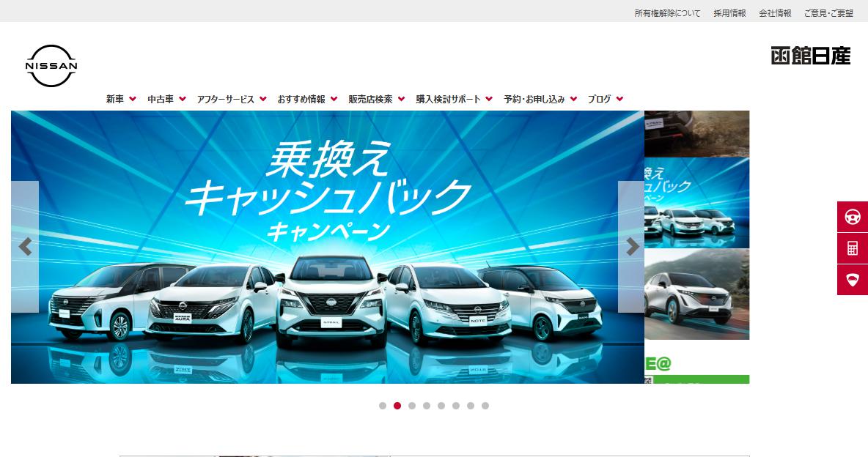Expand the 販売店検索 dropdown chevron

(401, 99)
